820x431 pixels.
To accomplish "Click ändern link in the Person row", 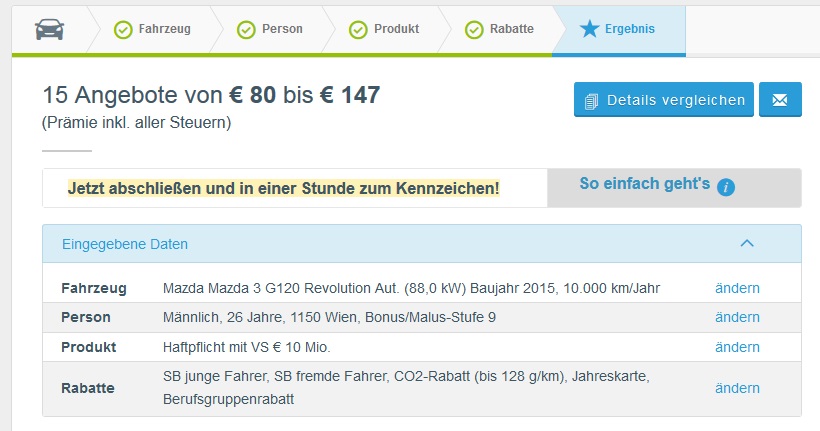I will tap(737, 317).
